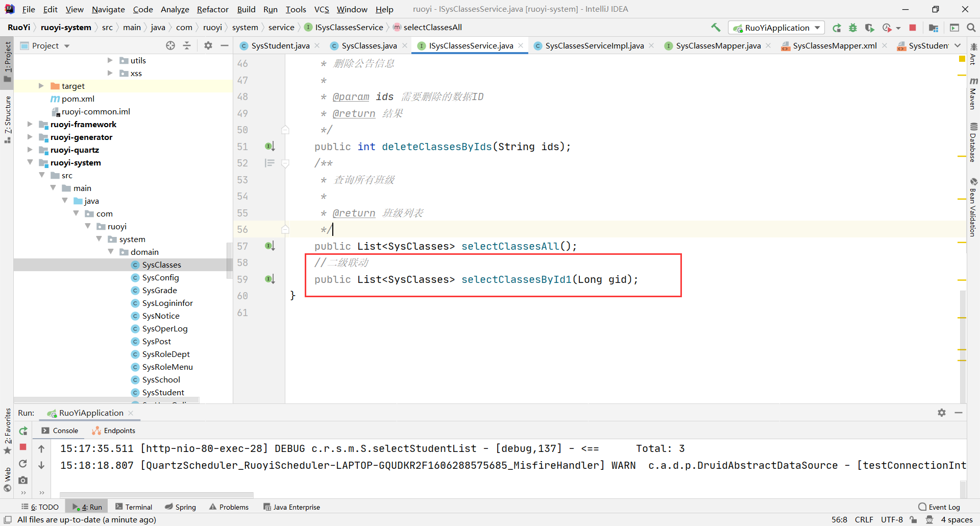Click the Build Project hammer icon
This screenshot has height=526, width=980.
tap(716, 28)
